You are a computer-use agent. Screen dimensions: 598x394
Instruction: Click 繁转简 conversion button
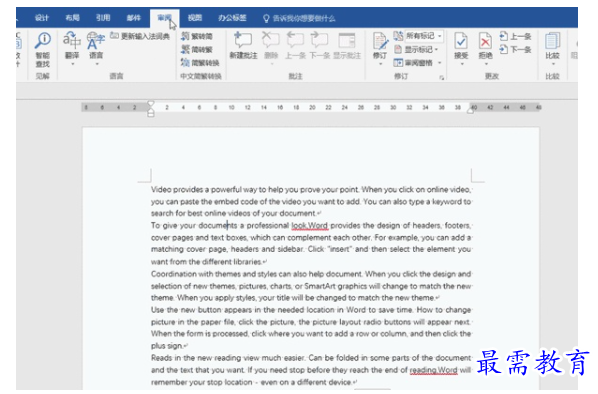coord(197,36)
